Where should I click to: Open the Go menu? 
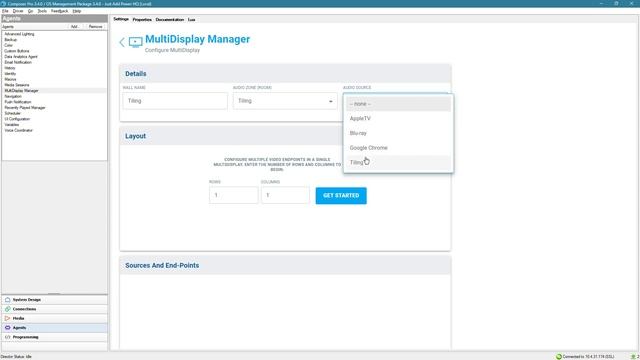click(x=30, y=11)
